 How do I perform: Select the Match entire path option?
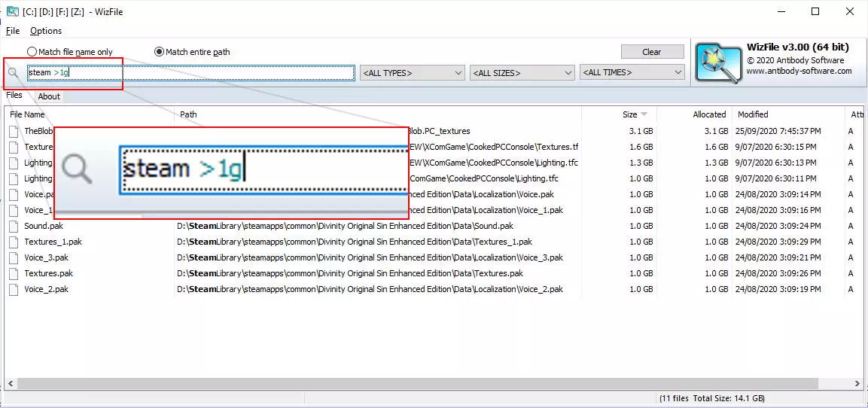[192, 52]
